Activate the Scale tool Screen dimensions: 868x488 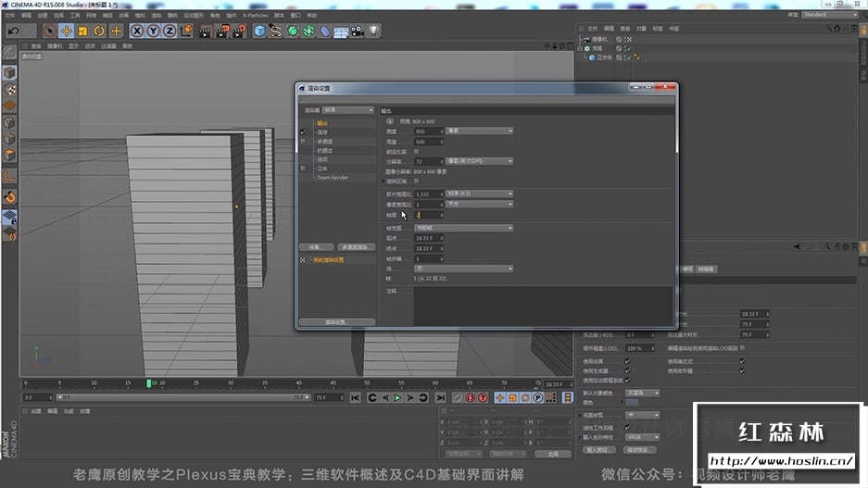(x=83, y=31)
